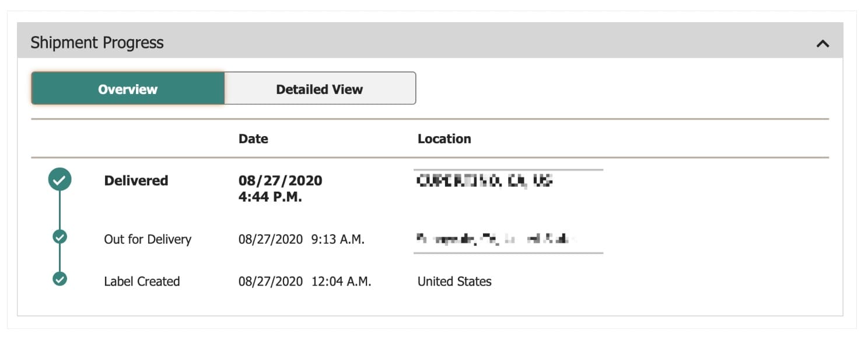Click the 08/27/2020 delivered date text
This screenshot has height=340, width=868.
(280, 181)
